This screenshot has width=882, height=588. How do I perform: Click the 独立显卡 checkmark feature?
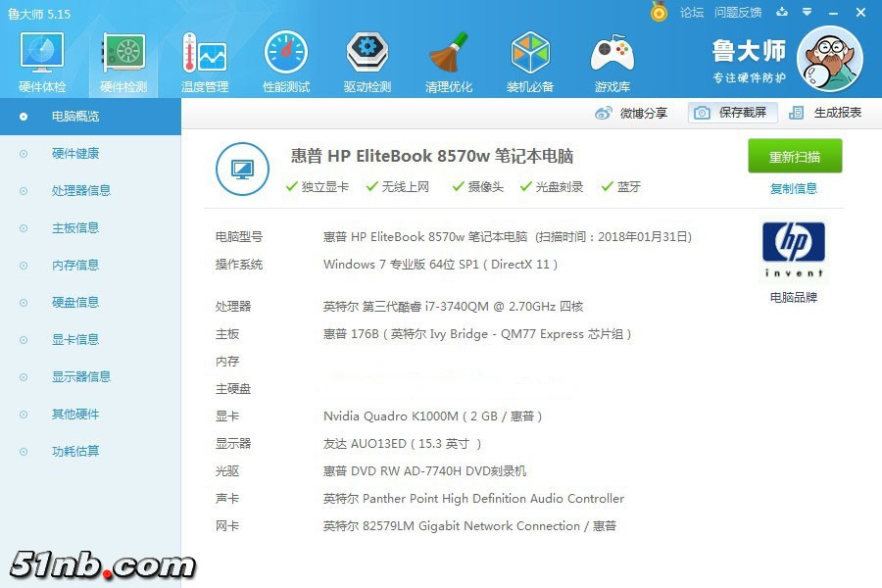click(318, 187)
